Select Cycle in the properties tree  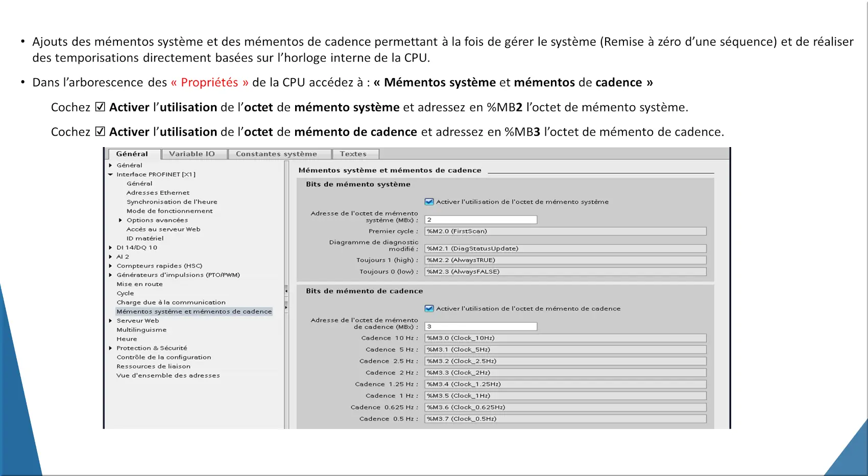(x=125, y=293)
